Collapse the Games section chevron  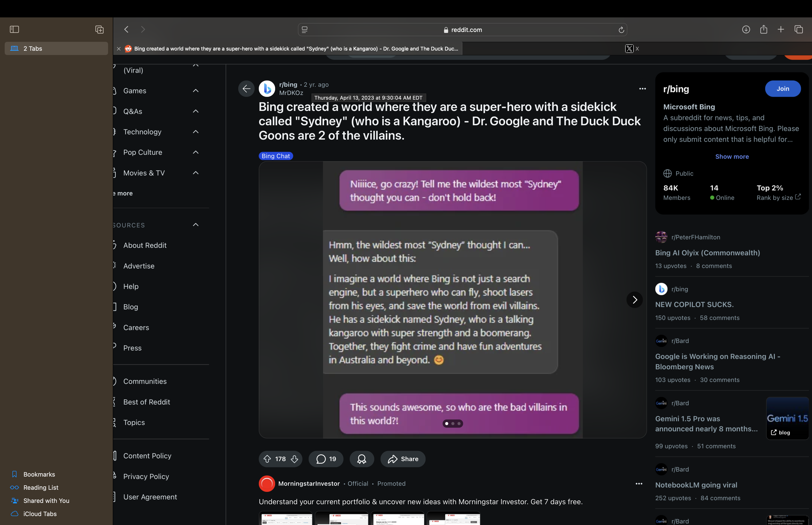(195, 91)
